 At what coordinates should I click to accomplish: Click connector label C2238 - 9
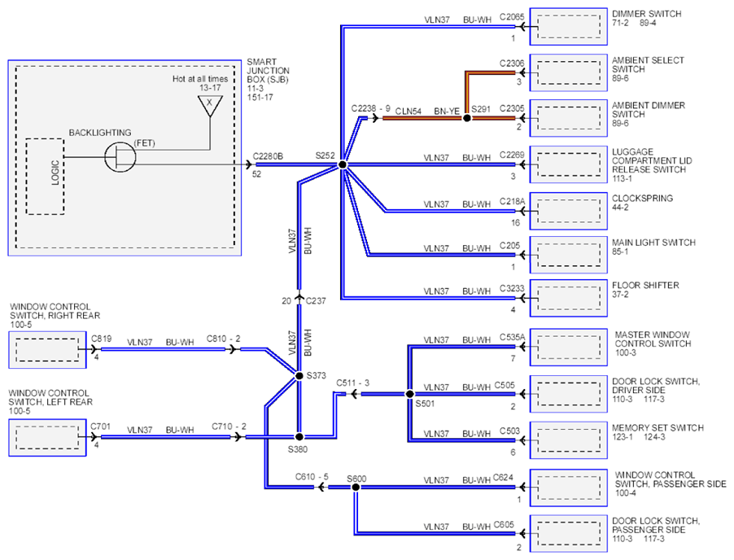pos(371,108)
